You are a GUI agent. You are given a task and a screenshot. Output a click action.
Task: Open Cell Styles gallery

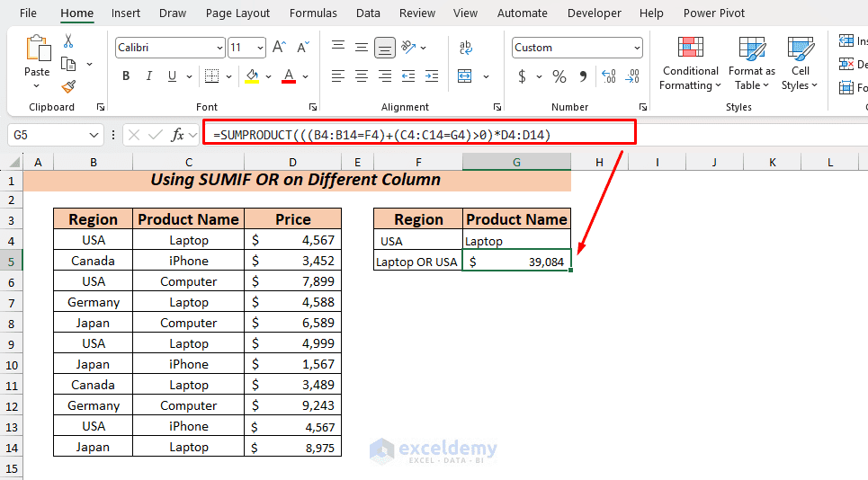(800, 63)
